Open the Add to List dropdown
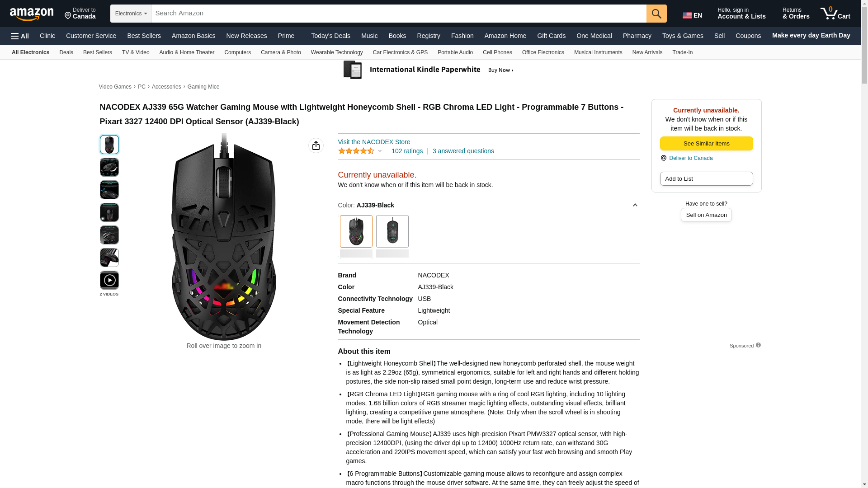The image size is (868, 488). click(706, 179)
